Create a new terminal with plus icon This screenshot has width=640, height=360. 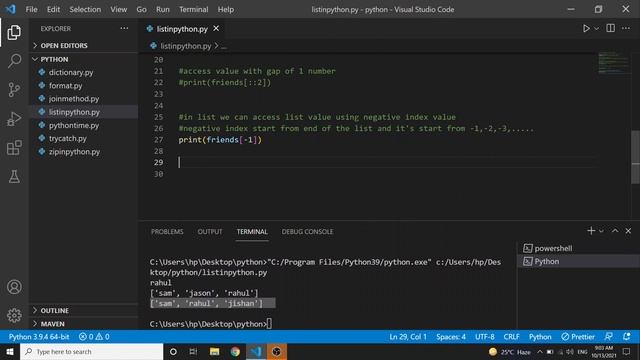click(591, 231)
